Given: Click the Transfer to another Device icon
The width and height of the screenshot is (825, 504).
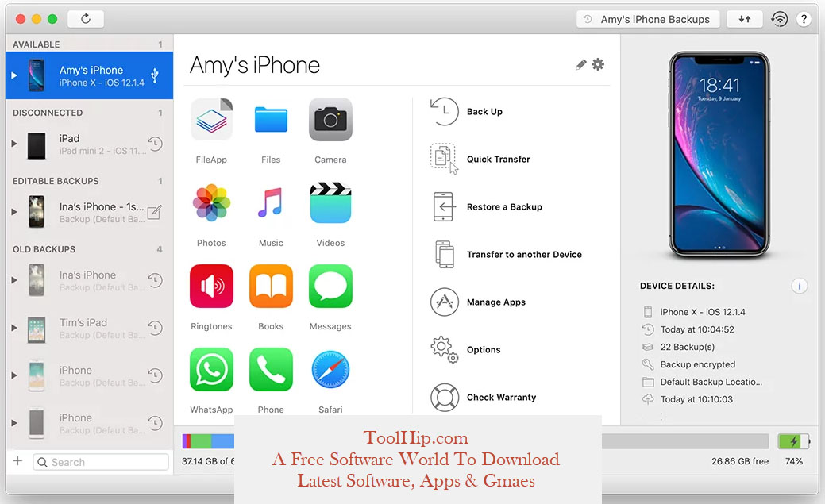Looking at the screenshot, I should tap(445, 254).
